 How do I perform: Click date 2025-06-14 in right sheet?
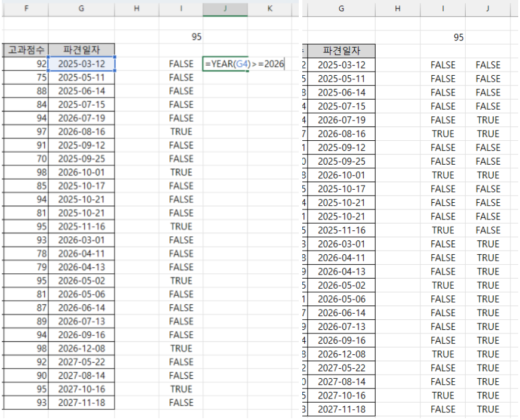pos(342,92)
